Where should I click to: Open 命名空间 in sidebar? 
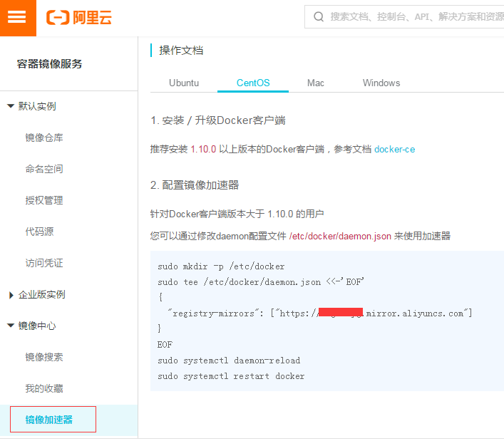coord(44,169)
